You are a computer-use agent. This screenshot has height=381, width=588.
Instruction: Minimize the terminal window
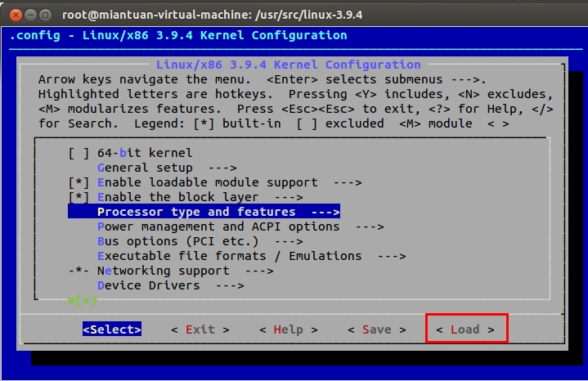30,15
